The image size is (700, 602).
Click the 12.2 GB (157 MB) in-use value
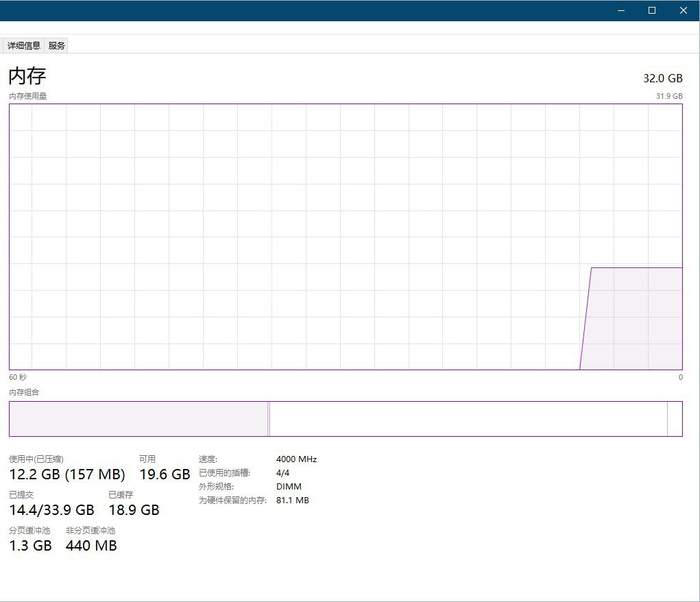(67, 474)
